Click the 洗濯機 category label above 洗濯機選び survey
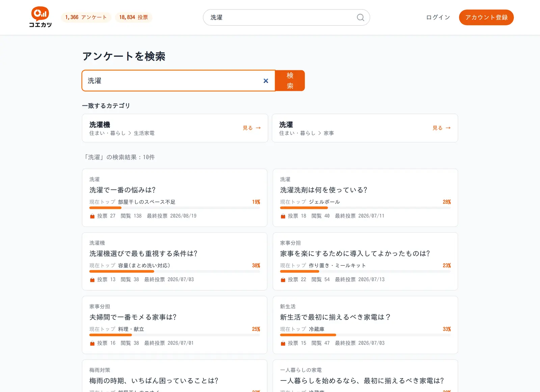Viewport: 540px width, 392px height. pyautogui.click(x=97, y=243)
